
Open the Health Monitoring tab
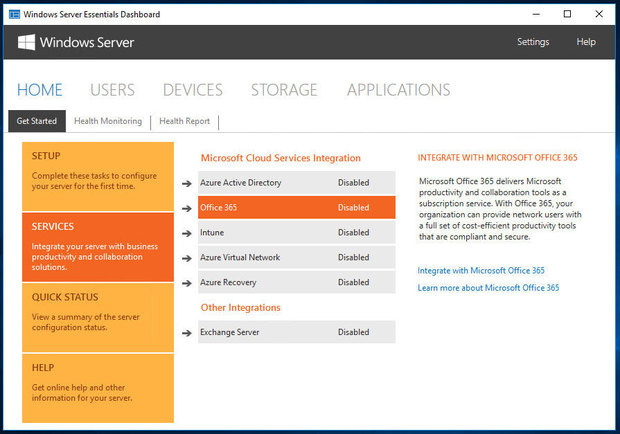[108, 121]
